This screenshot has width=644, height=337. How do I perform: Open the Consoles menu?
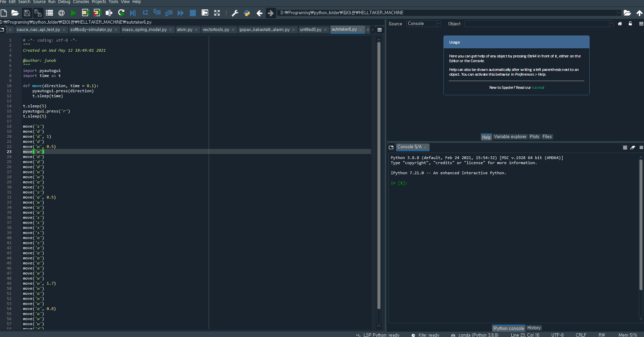[81, 2]
